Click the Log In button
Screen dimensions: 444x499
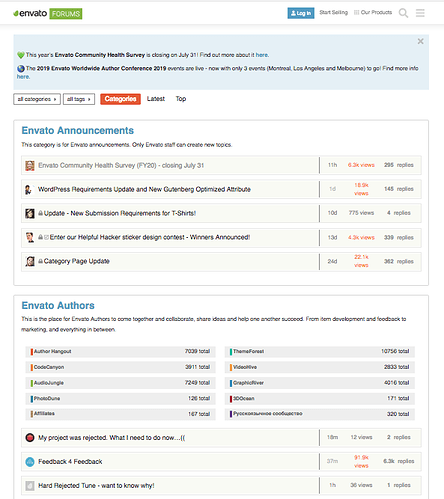point(301,13)
